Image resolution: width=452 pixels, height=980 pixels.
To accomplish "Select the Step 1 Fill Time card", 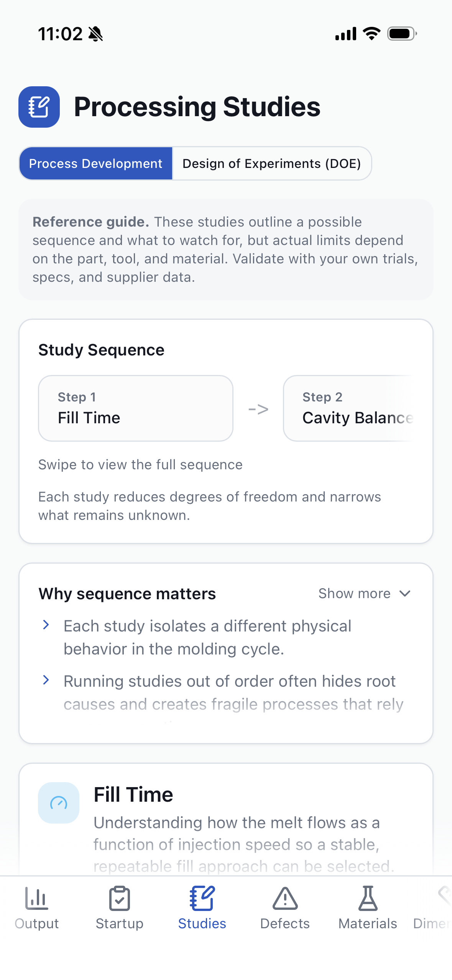I will [x=136, y=408].
